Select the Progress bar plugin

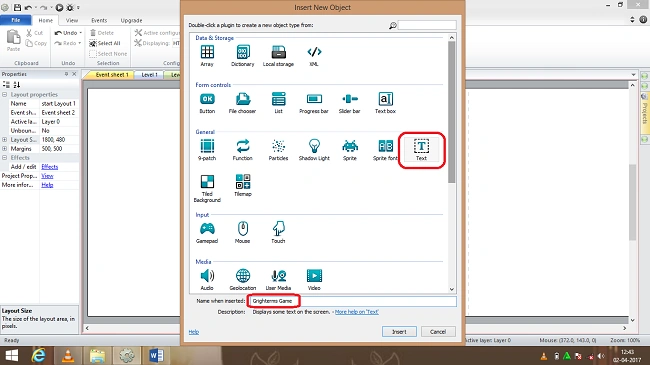pyautogui.click(x=314, y=103)
